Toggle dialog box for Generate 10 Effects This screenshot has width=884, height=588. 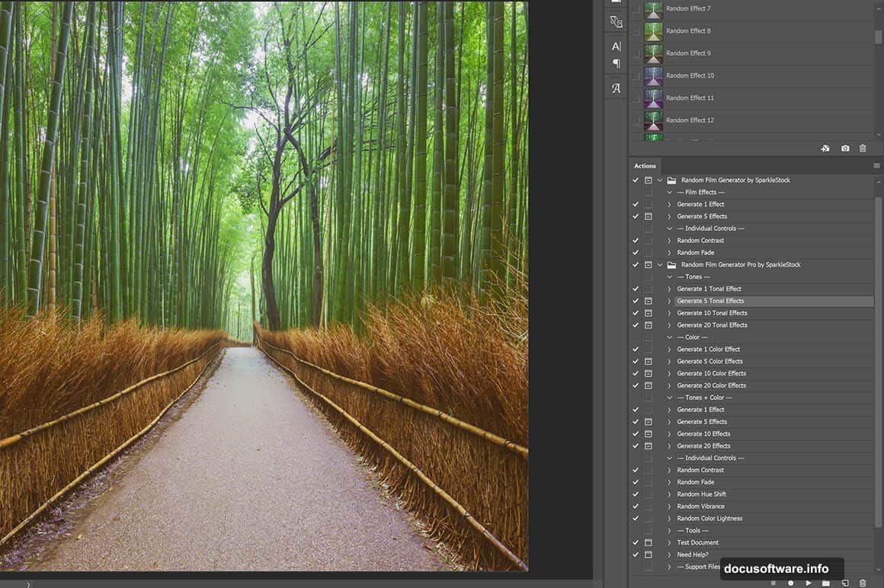(648, 433)
